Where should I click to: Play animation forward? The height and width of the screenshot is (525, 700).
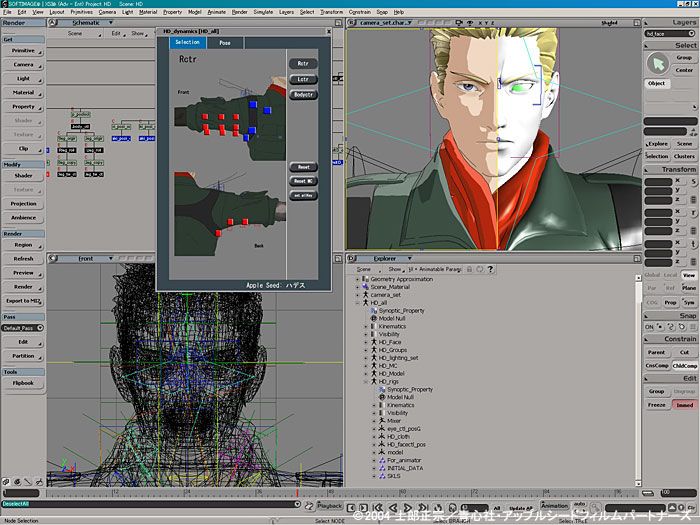408,508
